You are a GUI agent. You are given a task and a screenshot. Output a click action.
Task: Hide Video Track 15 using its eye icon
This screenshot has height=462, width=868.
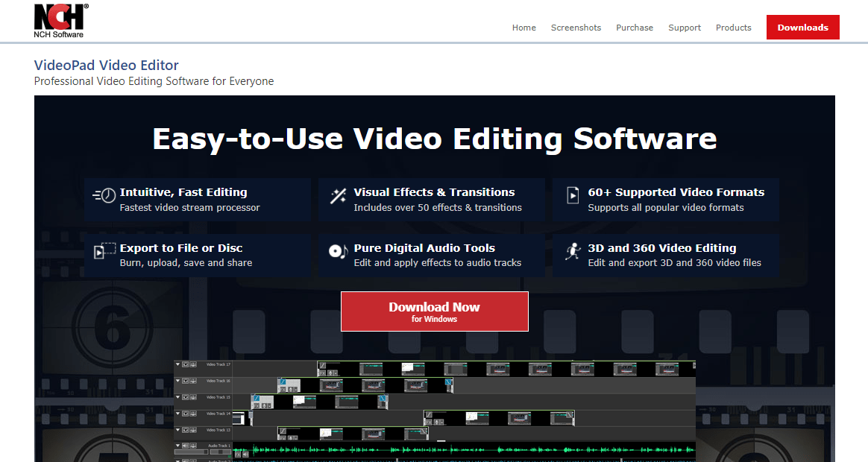pos(186,397)
